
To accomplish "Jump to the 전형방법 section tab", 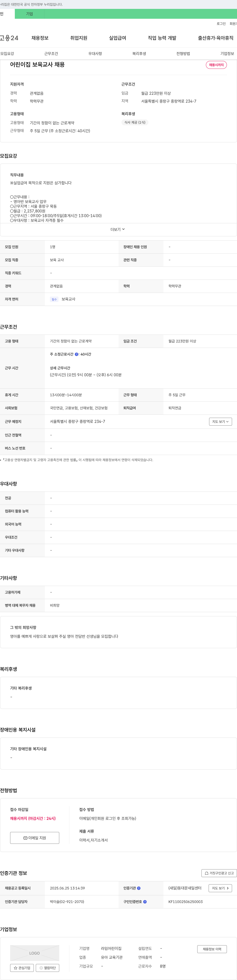I will click(183, 54).
